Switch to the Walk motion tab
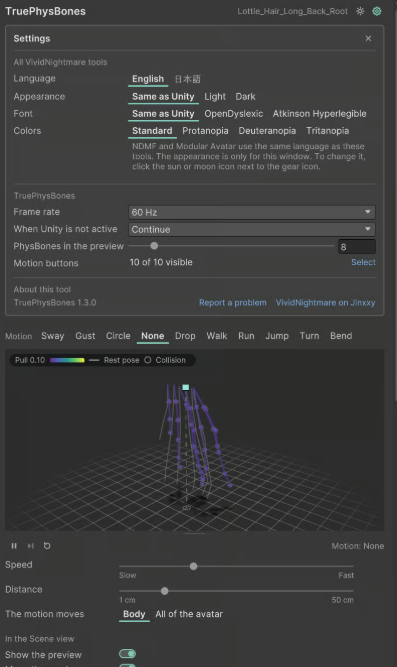397x667 pixels. point(217,336)
